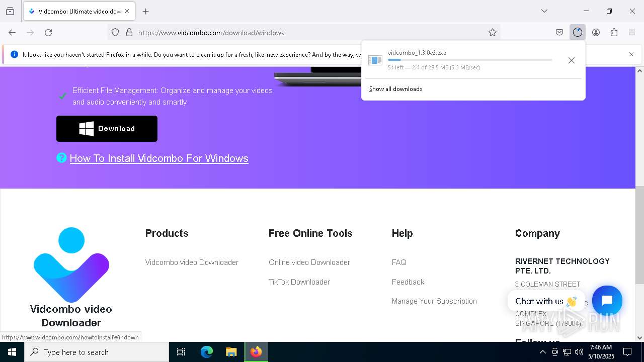Go back to previous page

pos(12,33)
